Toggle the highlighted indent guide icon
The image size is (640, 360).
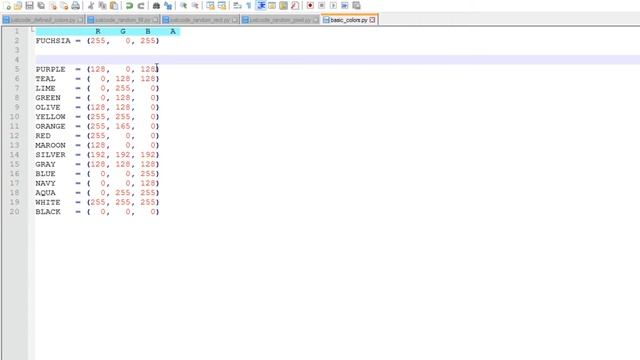(x=260, y=6)
